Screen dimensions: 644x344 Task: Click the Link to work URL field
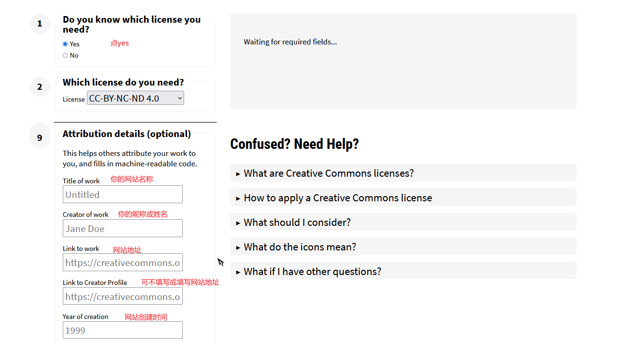coord(122,263)
